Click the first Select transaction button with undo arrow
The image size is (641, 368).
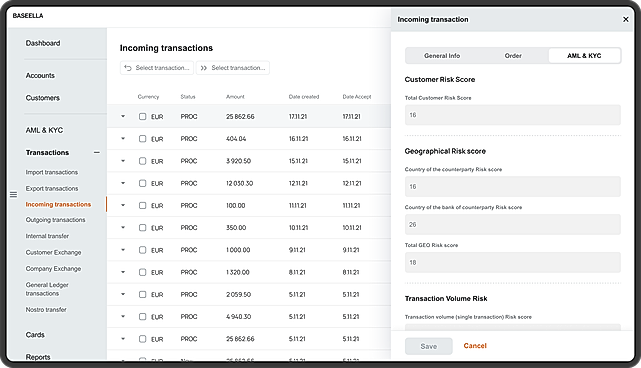click(x=157, y=68)
